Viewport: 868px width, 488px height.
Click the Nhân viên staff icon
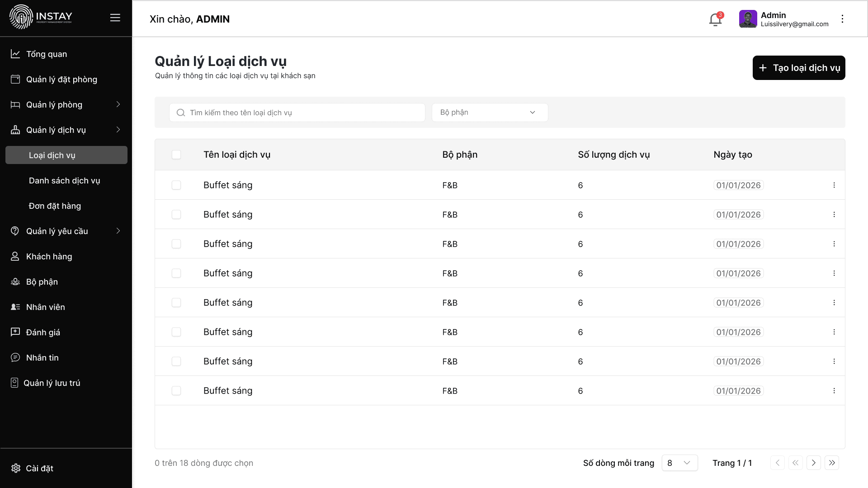[x=15, y=307]
